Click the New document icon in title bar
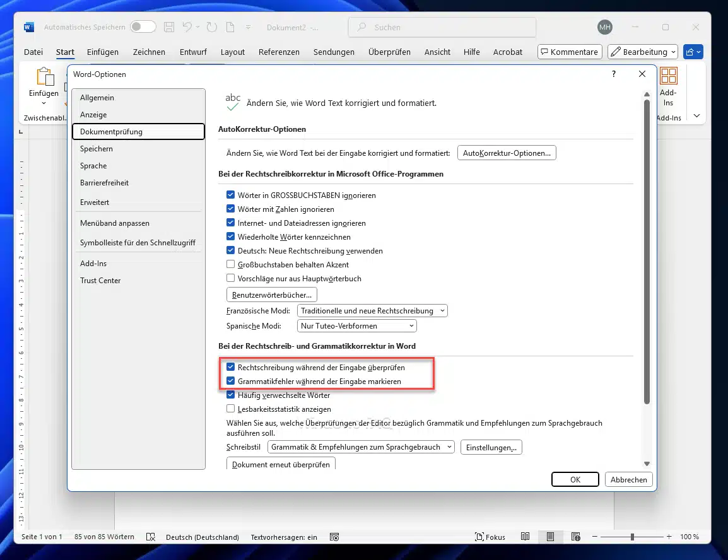Image resolution: width=728 pixels, height=560 pixels. tap(230, 27)
